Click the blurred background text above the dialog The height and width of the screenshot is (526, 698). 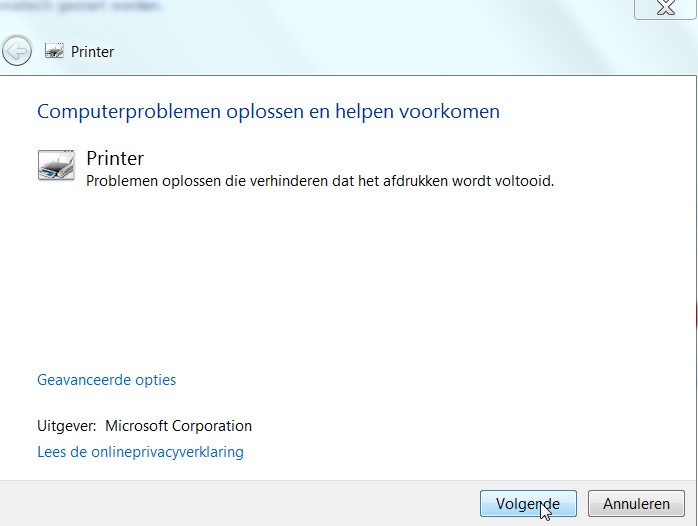[80, 5]
